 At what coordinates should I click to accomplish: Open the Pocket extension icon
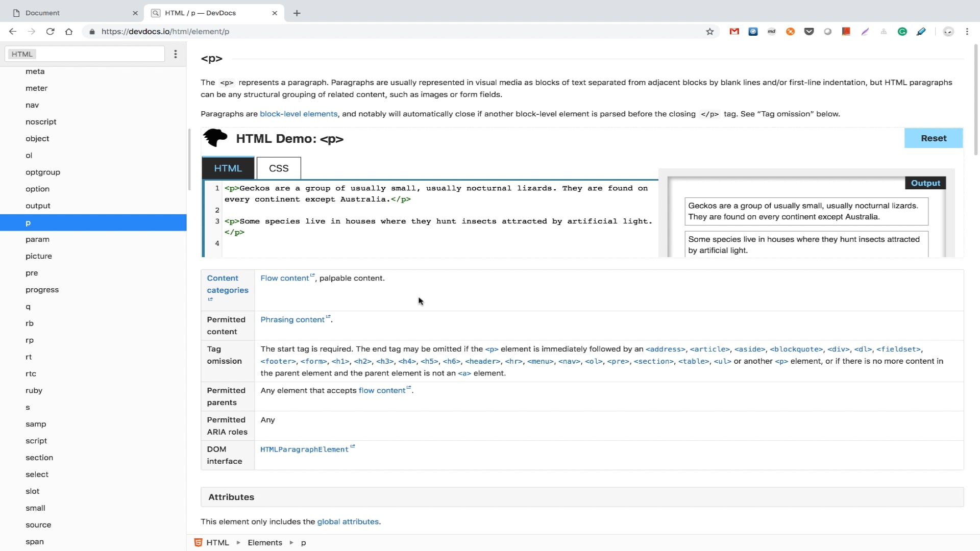pos(809,32)
